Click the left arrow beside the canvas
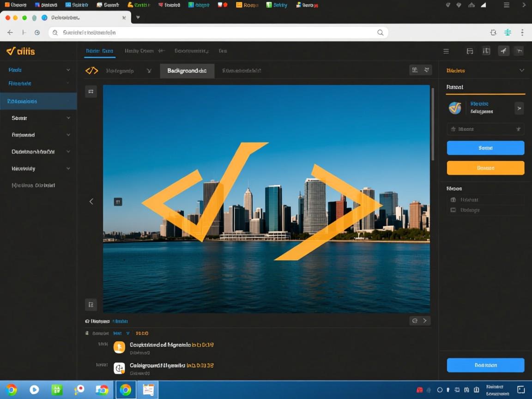 point(91,201)
